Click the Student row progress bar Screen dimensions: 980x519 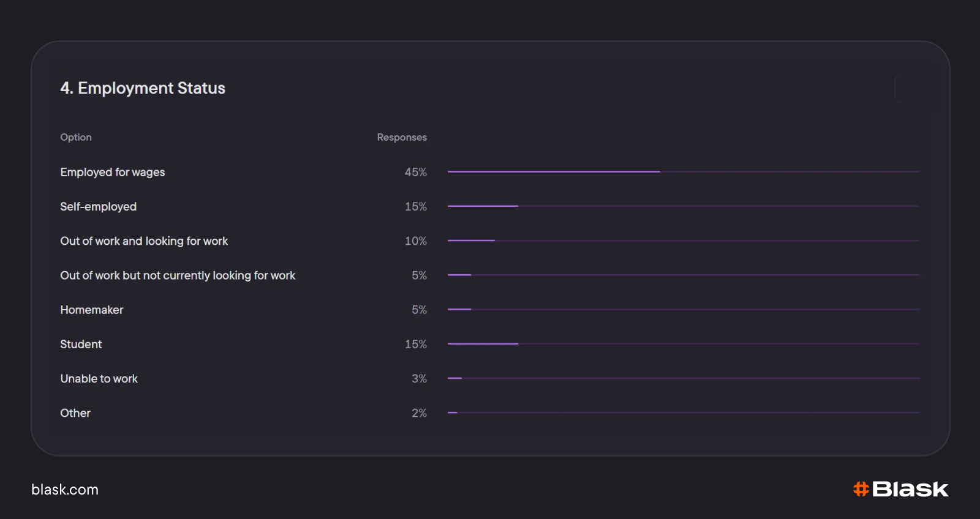coord(483,344)
